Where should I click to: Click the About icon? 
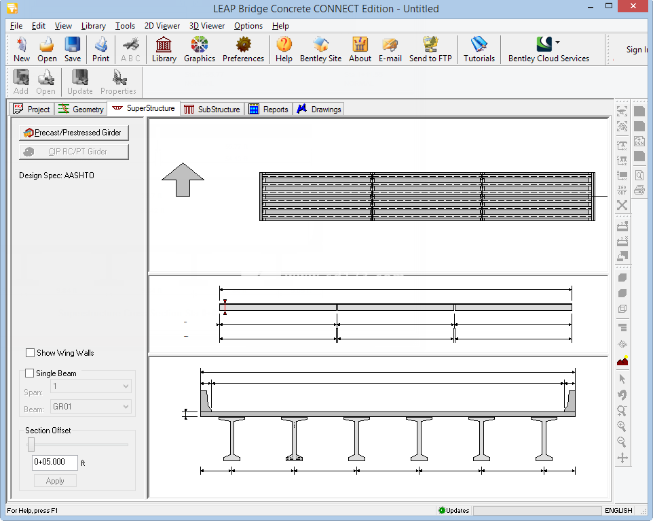tap(360, 49)
